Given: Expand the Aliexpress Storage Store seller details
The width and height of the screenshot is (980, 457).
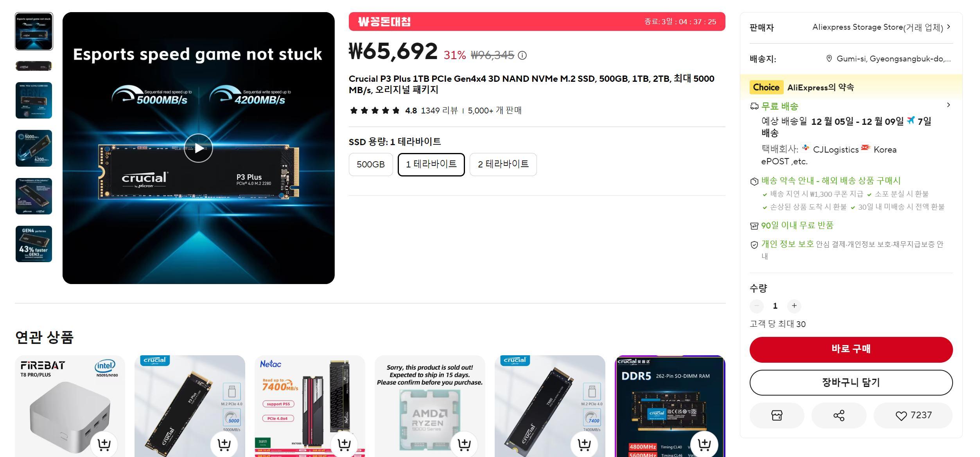Looking at the screenshot, I should pos(948,27).
